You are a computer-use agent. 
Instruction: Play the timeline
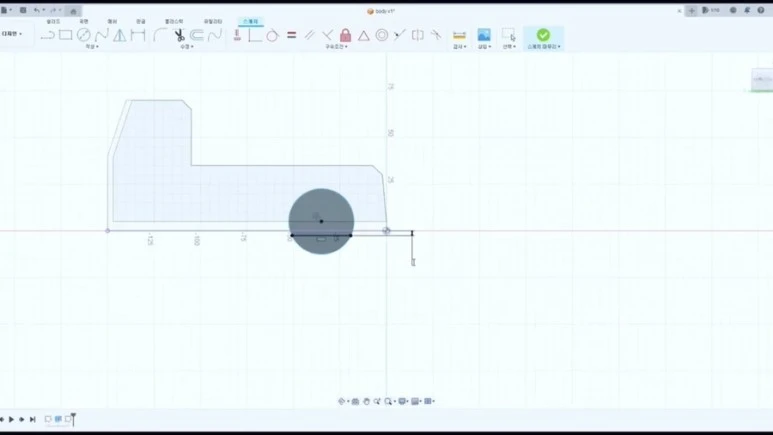click(x=11, y=419)
